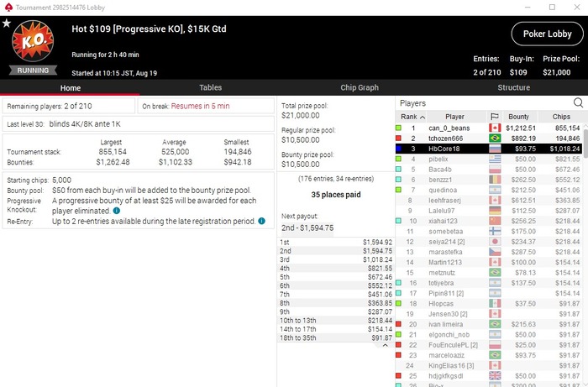Click the re-entry info icon
Viewport: 588px width, 387px height.
(261, 221)
